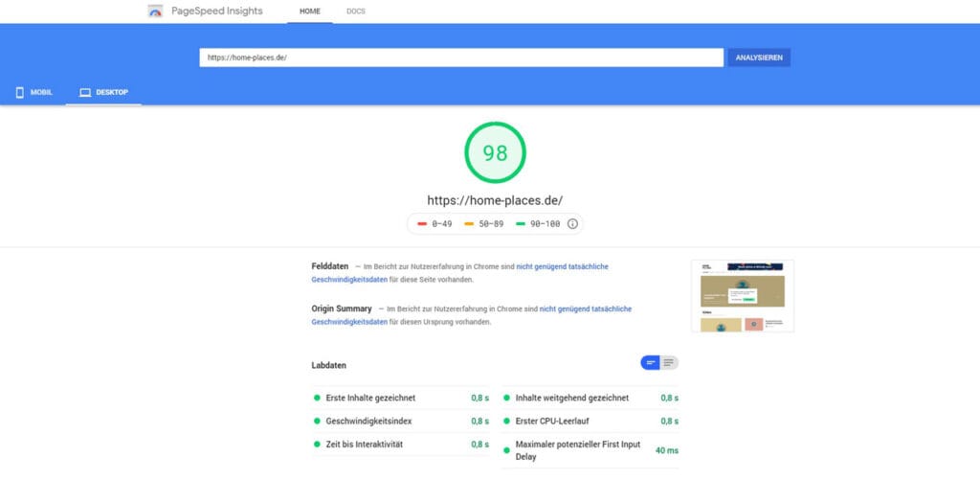This screenshot has width=980, height=479.
Task: Click 'Zeit bis Interaktivität' metric
Action: [401, 444]
